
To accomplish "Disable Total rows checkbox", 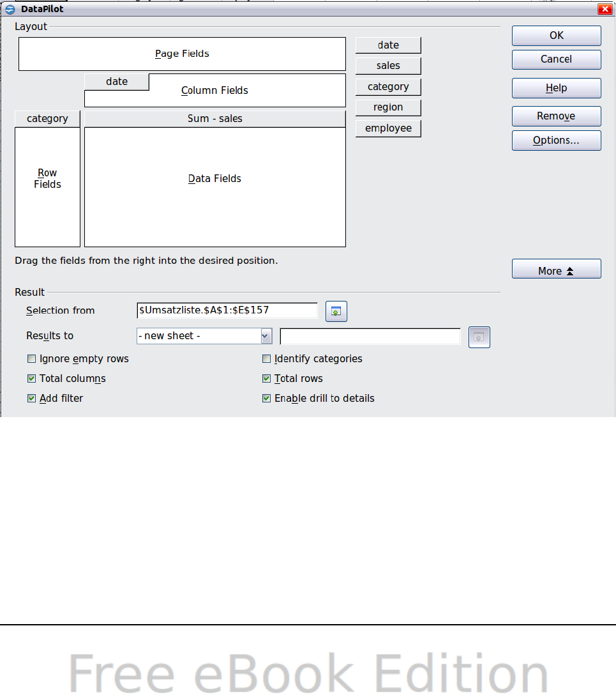I will click(x=266, y=379).
